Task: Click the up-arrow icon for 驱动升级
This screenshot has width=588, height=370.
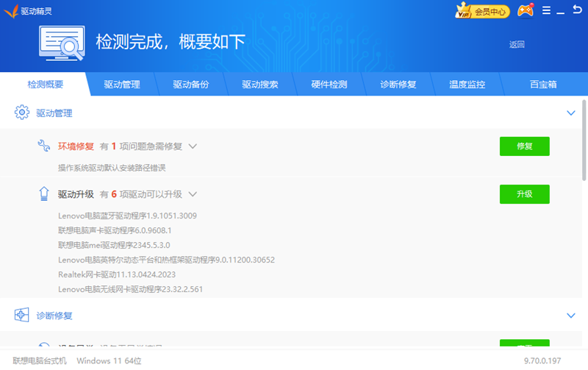Action: click(44, 194)
